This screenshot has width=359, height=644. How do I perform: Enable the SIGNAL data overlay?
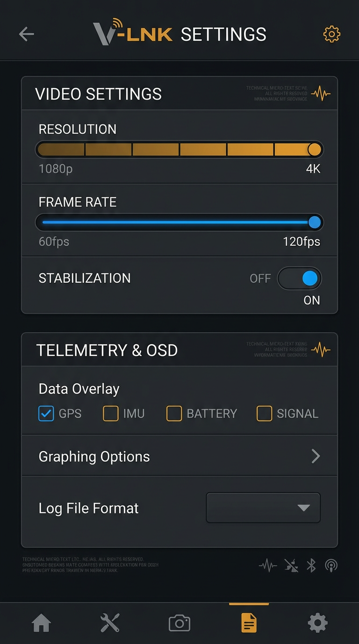click(265, 413)
